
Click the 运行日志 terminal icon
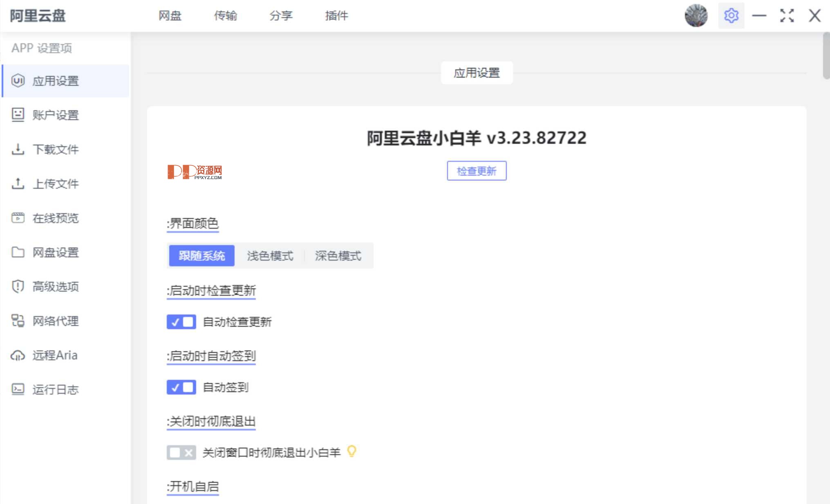click(18, 389)
